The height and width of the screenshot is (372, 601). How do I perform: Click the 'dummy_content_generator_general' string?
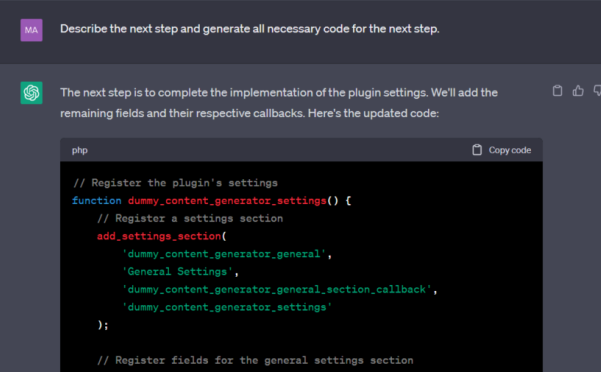click(x=224, y=254)
